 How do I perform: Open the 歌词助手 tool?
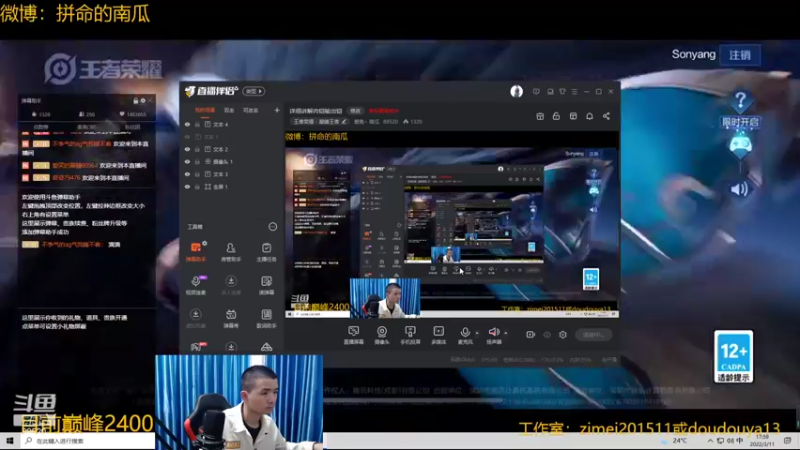pos(266,318)
